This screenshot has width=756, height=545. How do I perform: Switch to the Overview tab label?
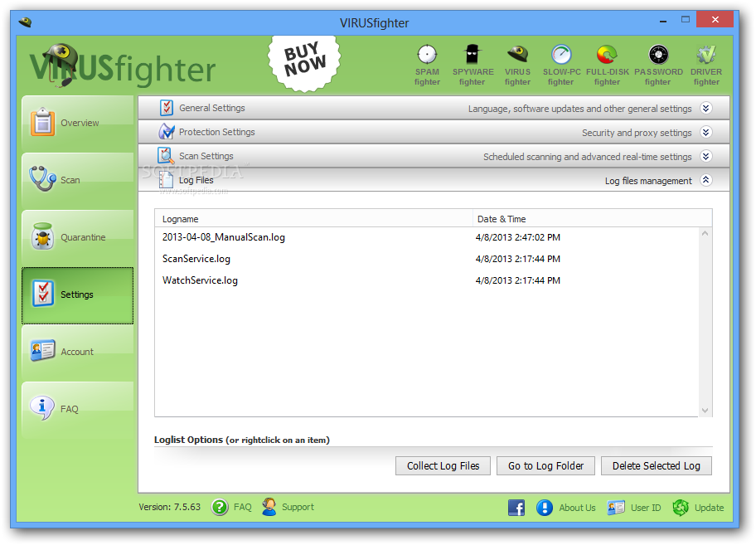(80, 123)
